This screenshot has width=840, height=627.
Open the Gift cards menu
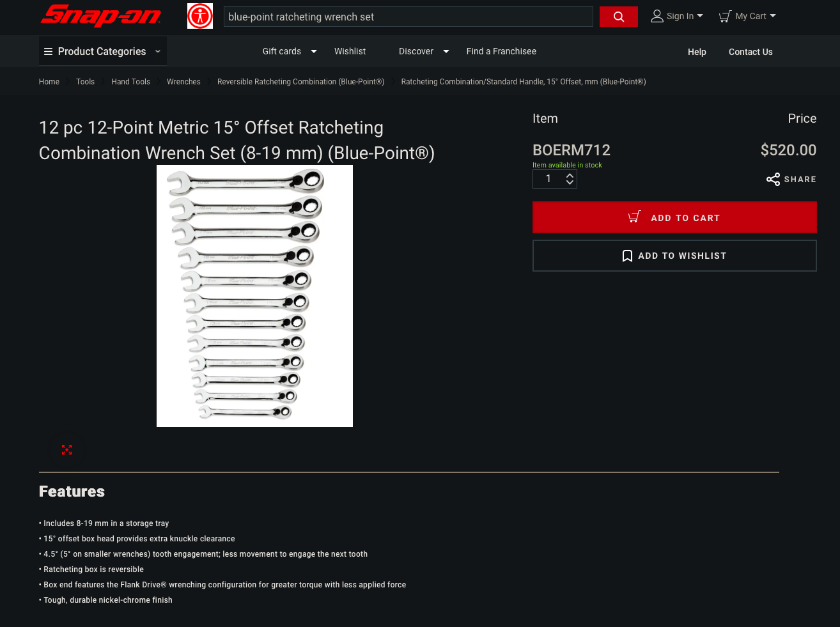pos(281,52)
